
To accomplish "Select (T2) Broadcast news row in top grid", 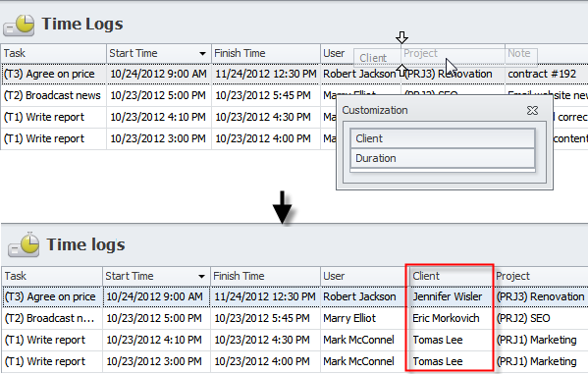I will coord(294,95).
